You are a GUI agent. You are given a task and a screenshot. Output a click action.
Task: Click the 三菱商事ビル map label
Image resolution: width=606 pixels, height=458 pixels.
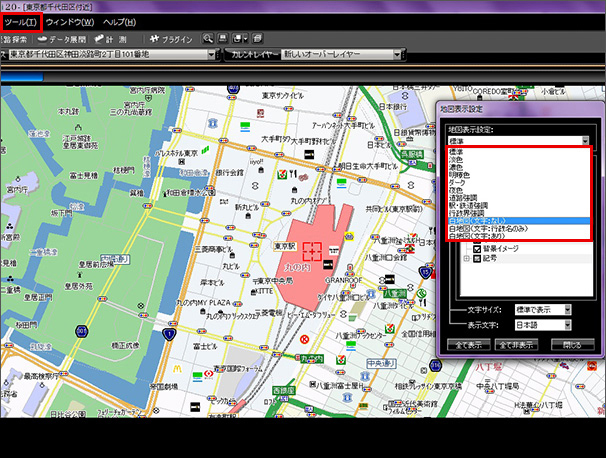214,249
